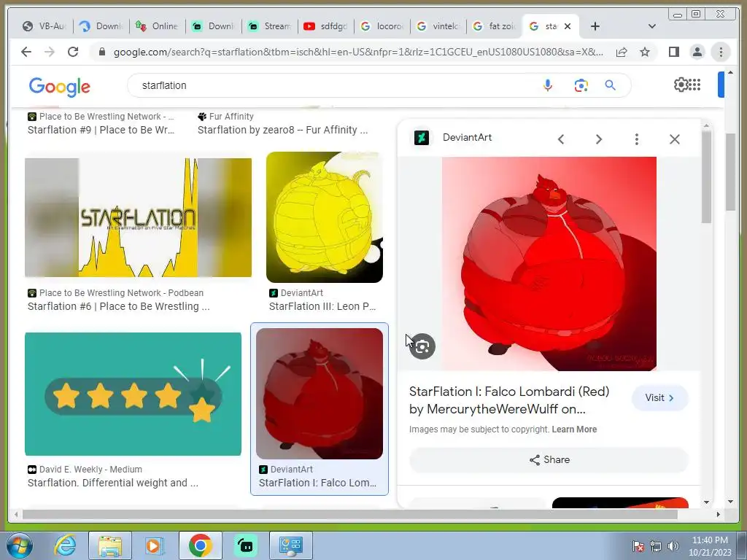
Task: Switch to the VB-Au tab
Action: click(x=44, y=26)
